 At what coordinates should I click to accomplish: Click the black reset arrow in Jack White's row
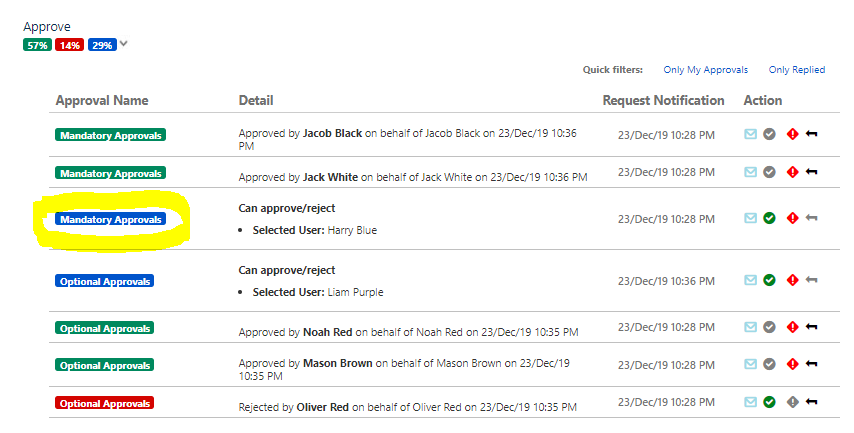[811, 172]
